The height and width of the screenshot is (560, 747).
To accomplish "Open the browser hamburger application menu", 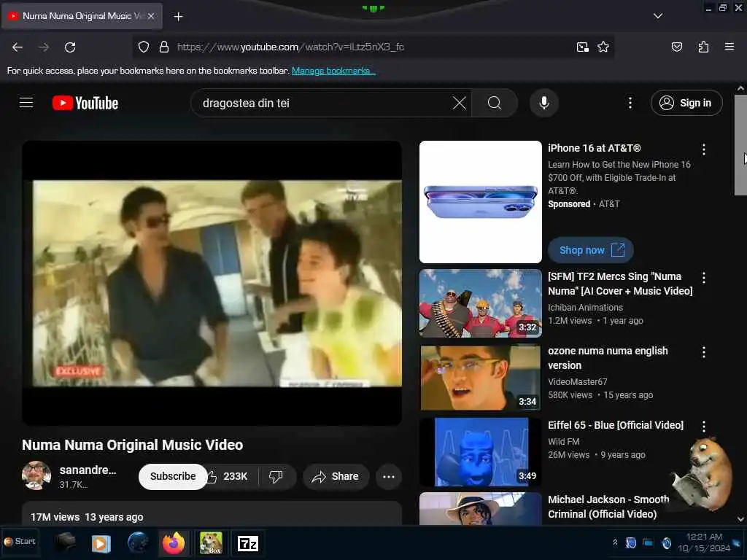I will click(x=729, y=47).
